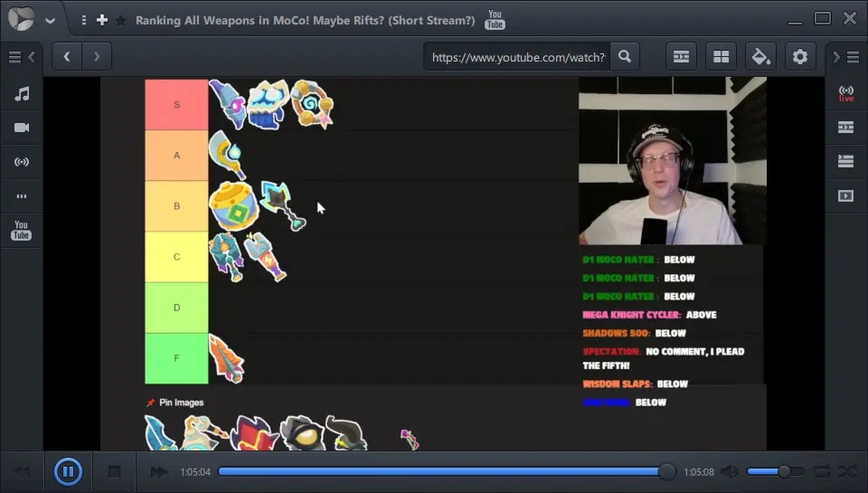Toggle the right sidebar hamburger menu
The image size is (868, 493).
853,57
